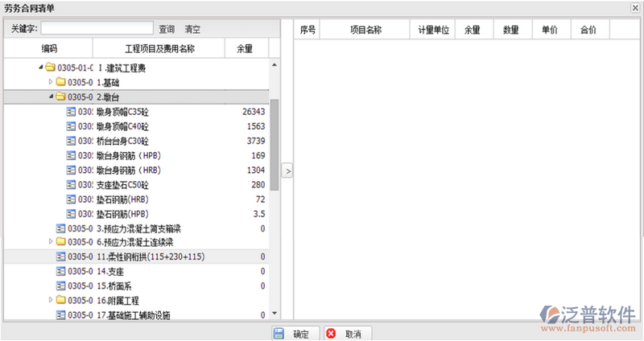Expand the 6.预应力混凝土连续梁 node

point(51,242)
